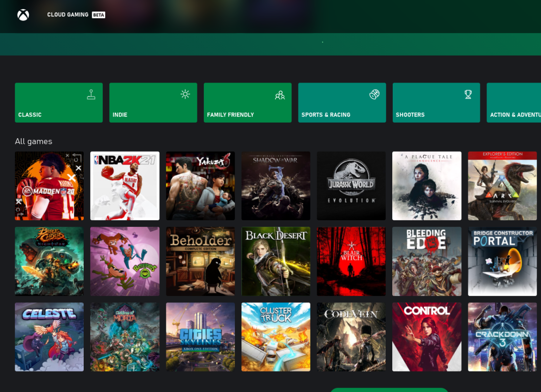The width and height of the screenshot is (541, 392).
Task: Select the Blair Witch game tile
Action: click(351, 261)
